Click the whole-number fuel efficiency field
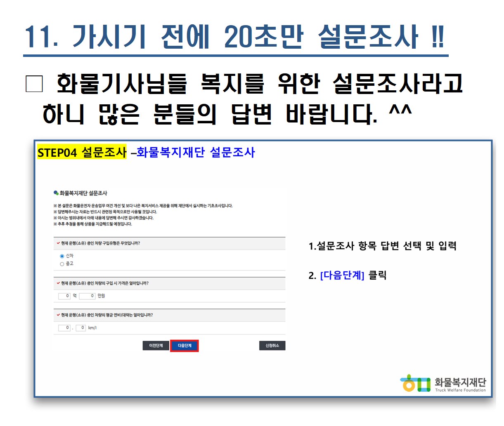The image size is (504, 426). pos(64,328)
